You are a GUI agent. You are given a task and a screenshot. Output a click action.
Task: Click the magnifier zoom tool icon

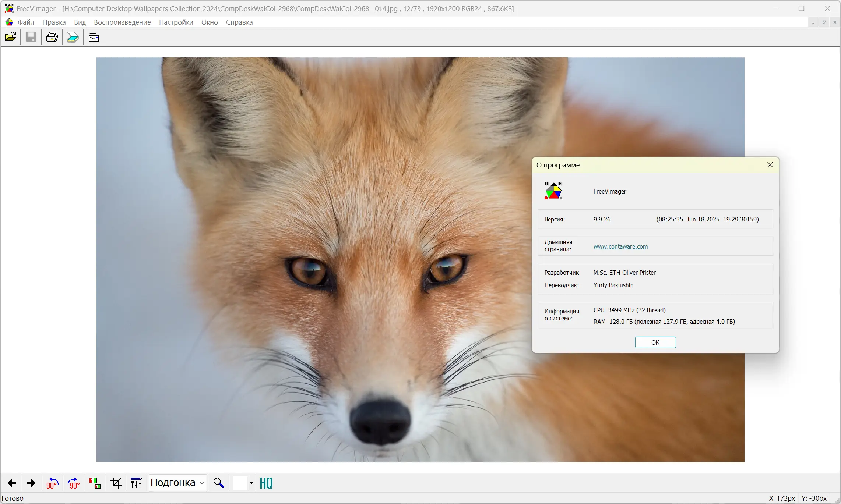[x=219, y=483]
